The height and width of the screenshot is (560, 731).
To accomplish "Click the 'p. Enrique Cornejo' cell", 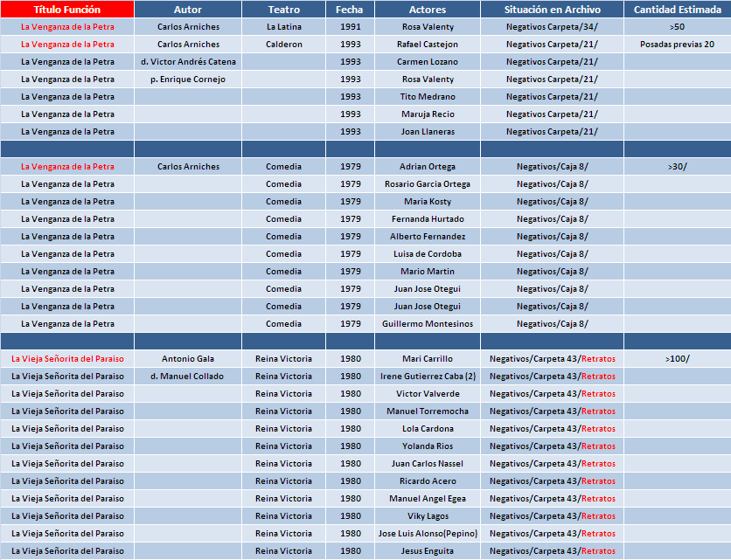I will click(188, 80).
